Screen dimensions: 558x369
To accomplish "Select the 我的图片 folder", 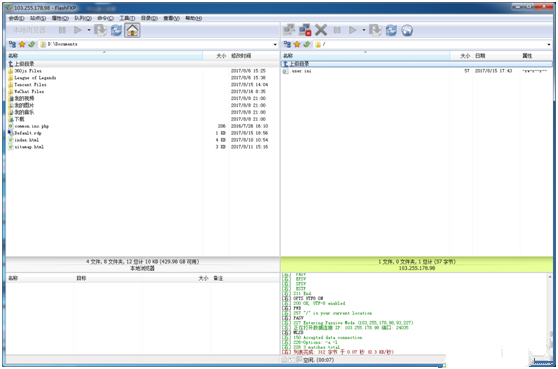I will coord(143,105).
